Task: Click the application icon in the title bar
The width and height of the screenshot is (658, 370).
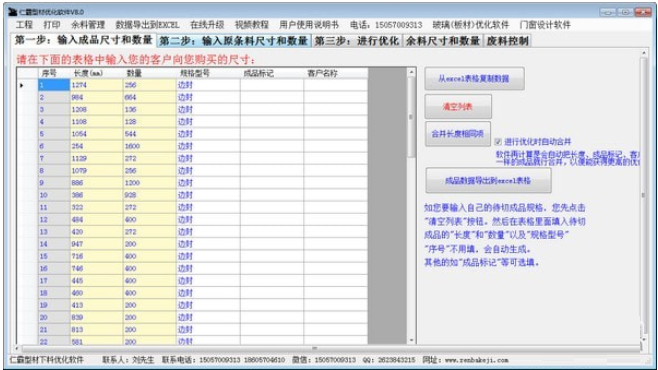Action: [13, 12]
